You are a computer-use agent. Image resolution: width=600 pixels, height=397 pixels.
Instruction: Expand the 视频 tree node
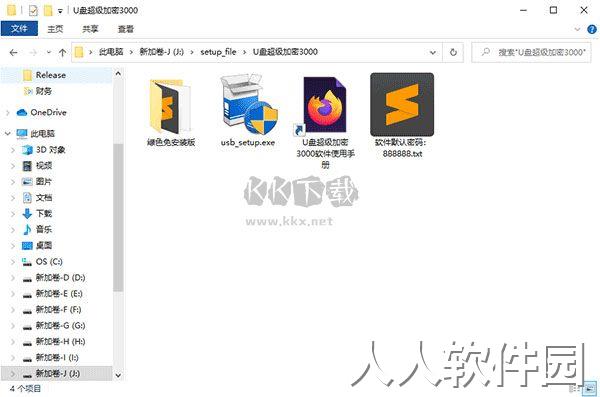[13, 166]
